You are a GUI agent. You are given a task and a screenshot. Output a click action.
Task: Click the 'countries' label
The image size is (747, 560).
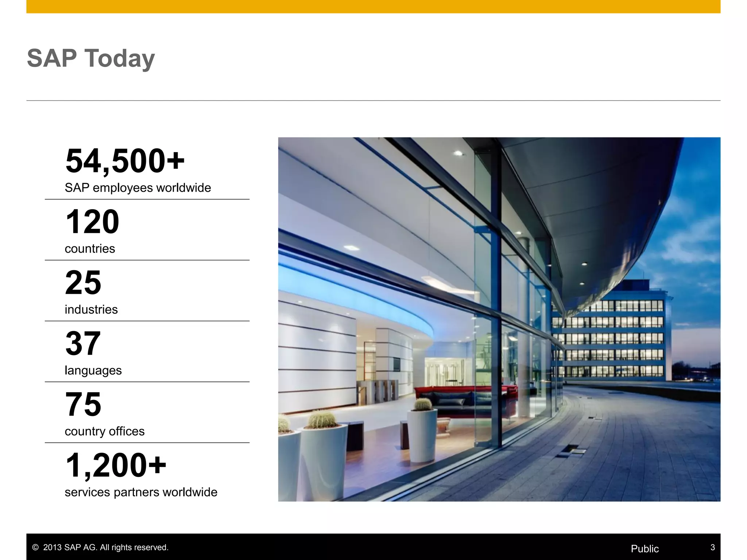click(90, 249)
